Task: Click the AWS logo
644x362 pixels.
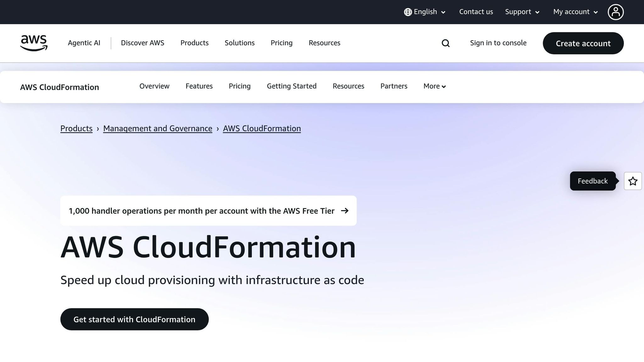Action: pyautogui.click(x=34, y=43)
